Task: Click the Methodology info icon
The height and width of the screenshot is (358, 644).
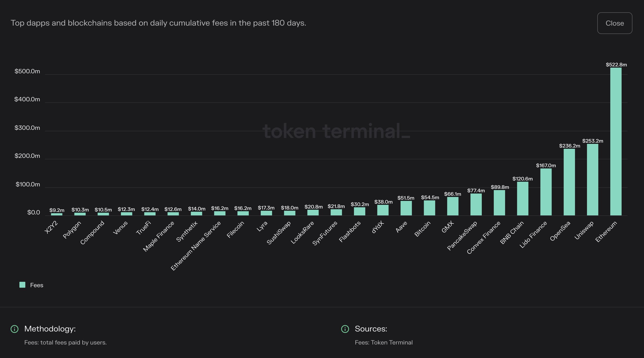Action: [x=15, y=329]
